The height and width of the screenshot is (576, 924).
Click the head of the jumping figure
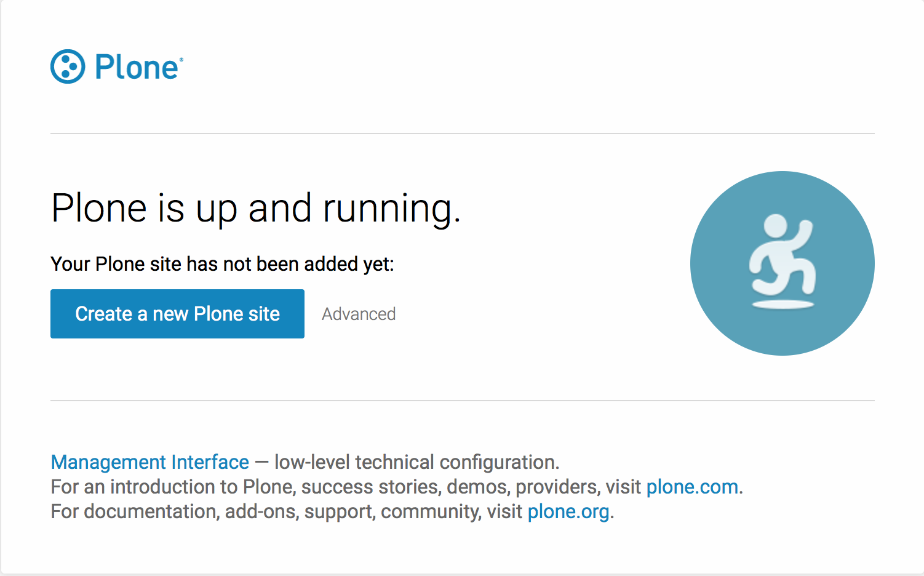pos(775,225)
